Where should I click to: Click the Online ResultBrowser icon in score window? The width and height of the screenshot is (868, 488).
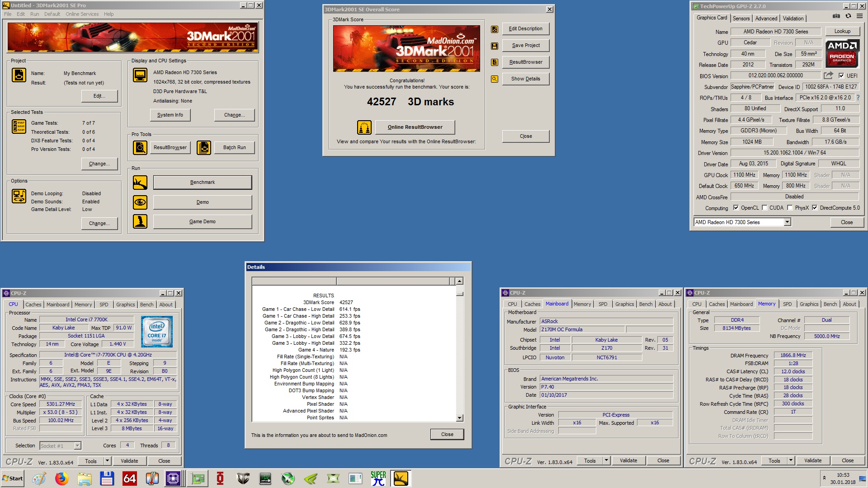[x=364, y=127]
